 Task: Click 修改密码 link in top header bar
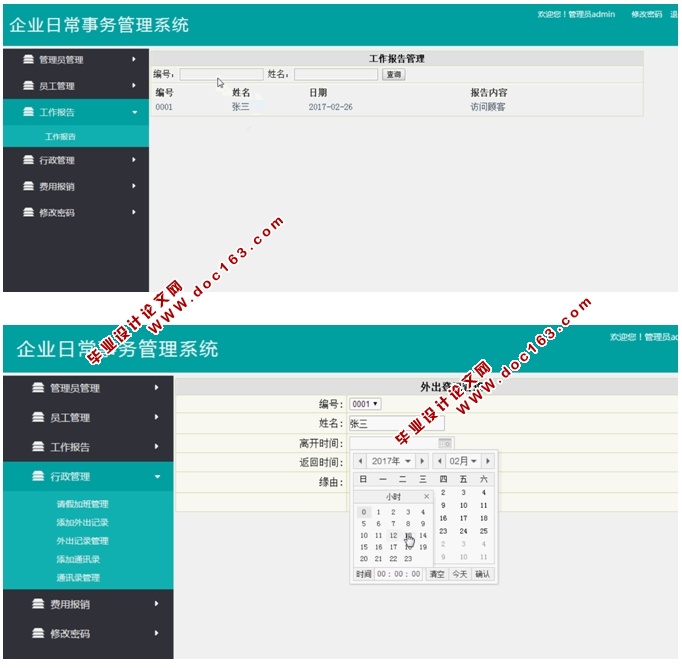click(x=647, y=14)
